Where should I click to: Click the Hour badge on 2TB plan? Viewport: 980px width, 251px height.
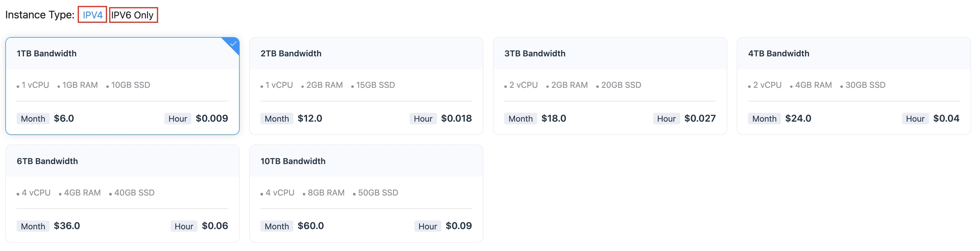click(x=423, y=118)
